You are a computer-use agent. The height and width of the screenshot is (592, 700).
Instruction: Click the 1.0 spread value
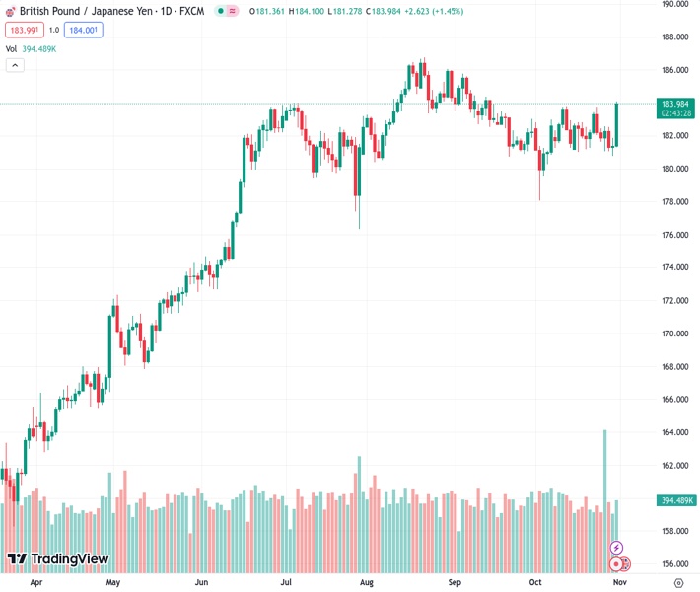[54, 30]
